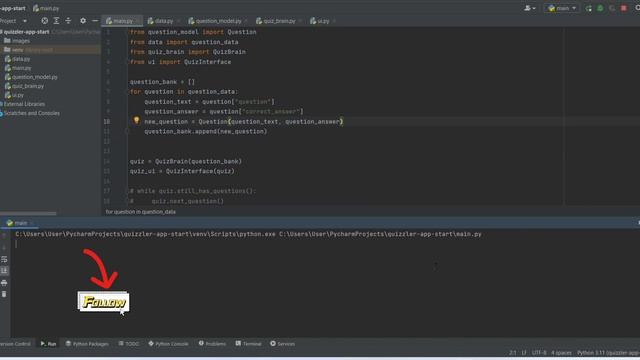
Task: Expand External Libraries node
Action: click(x=23, y=104)
